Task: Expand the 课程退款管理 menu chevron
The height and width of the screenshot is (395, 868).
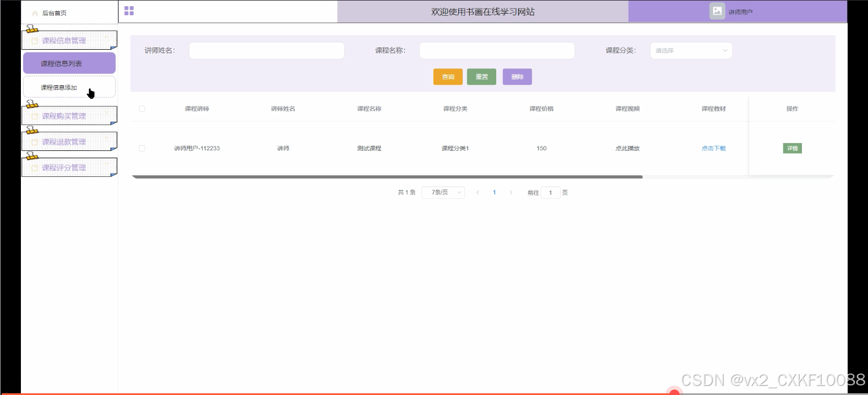Action: tap(106, 138)
